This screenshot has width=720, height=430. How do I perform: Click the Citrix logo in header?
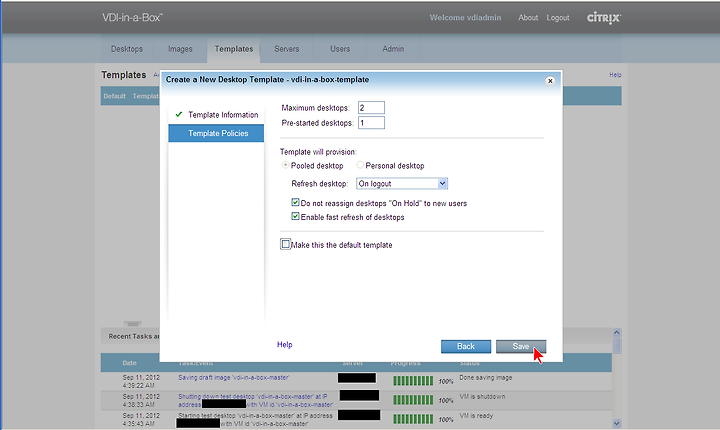(604, 18)
